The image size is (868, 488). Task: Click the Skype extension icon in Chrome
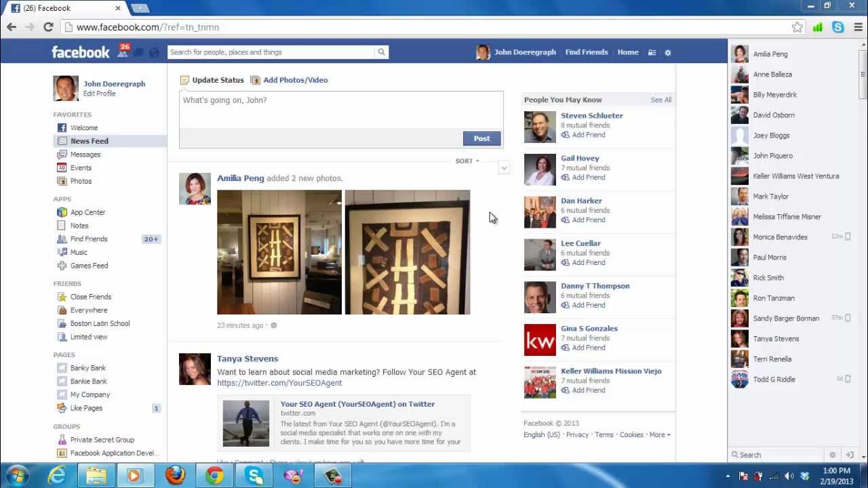[838, 27]
